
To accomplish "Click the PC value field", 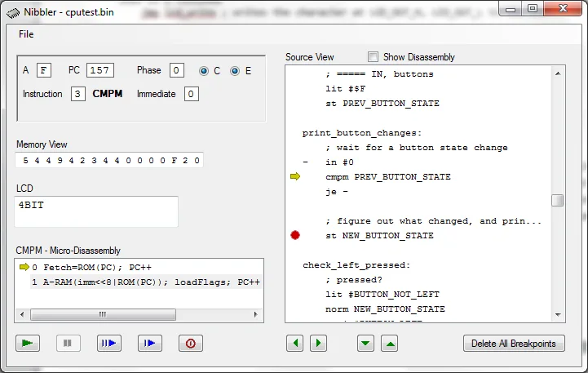I will click(x=100, y=70).
